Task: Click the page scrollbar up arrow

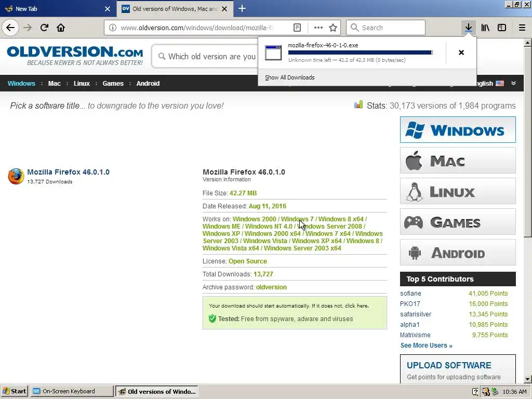Action: click(x=528, y=43)
